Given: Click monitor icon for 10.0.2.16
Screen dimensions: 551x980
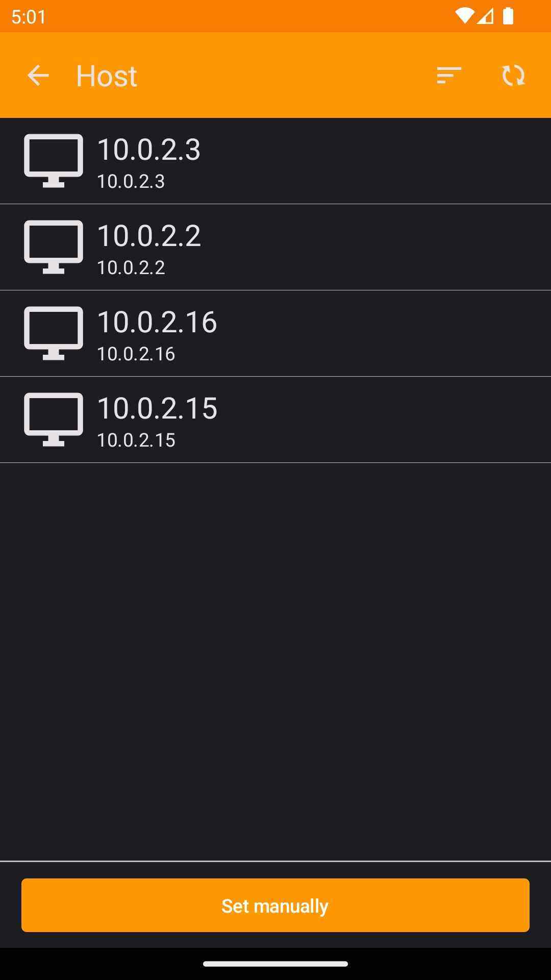Looking at the screenshot, I should pos(54,333).
